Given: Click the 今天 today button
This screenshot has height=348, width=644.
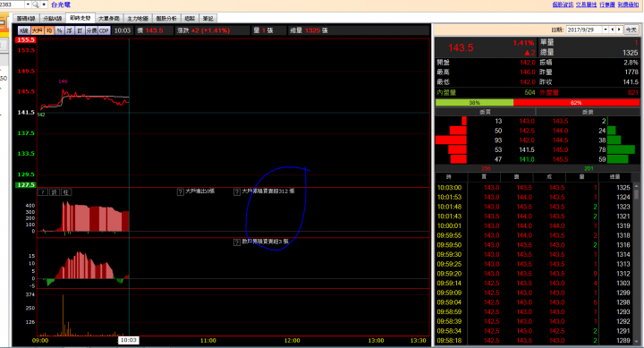Looking at the screenshot, I should tap(631, 30).
